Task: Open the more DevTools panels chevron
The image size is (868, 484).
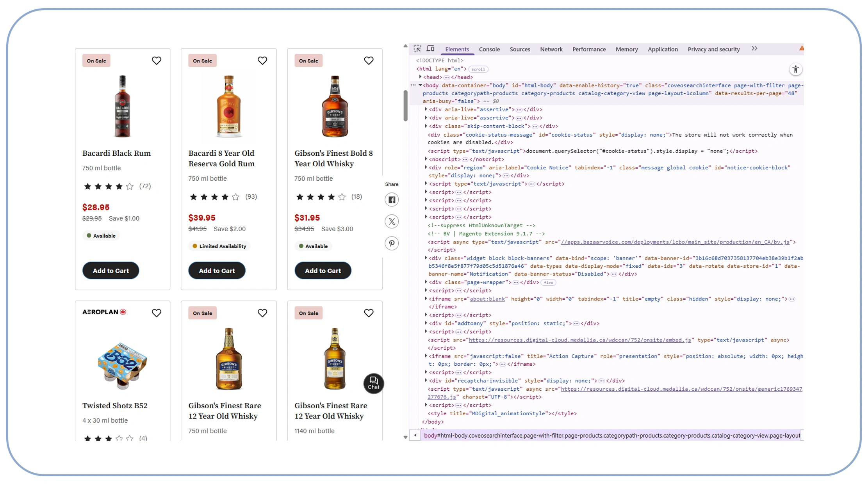Action: click(754, 48)
